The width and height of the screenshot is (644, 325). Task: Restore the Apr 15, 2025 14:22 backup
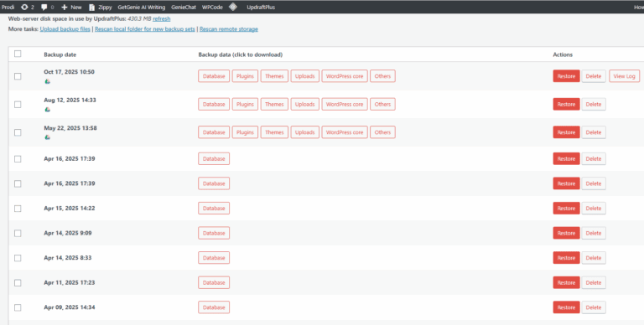(566, 208)
